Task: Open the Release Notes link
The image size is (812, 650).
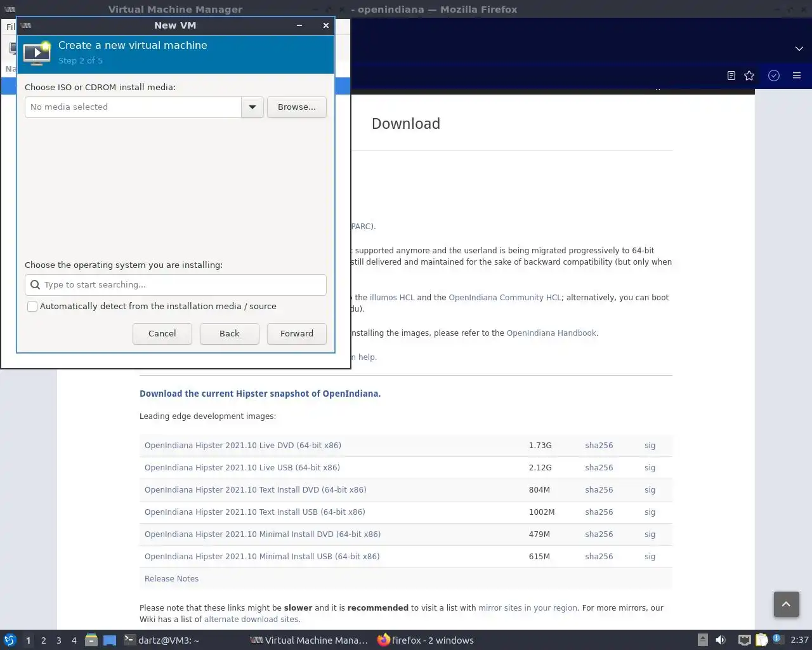Action: (171, 579)
